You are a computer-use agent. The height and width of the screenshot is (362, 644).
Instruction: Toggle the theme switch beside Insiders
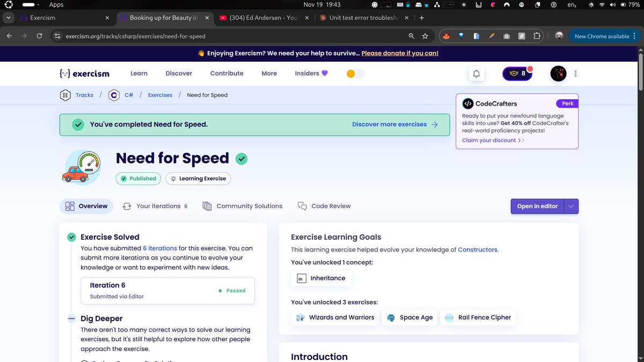pos(355,73)
